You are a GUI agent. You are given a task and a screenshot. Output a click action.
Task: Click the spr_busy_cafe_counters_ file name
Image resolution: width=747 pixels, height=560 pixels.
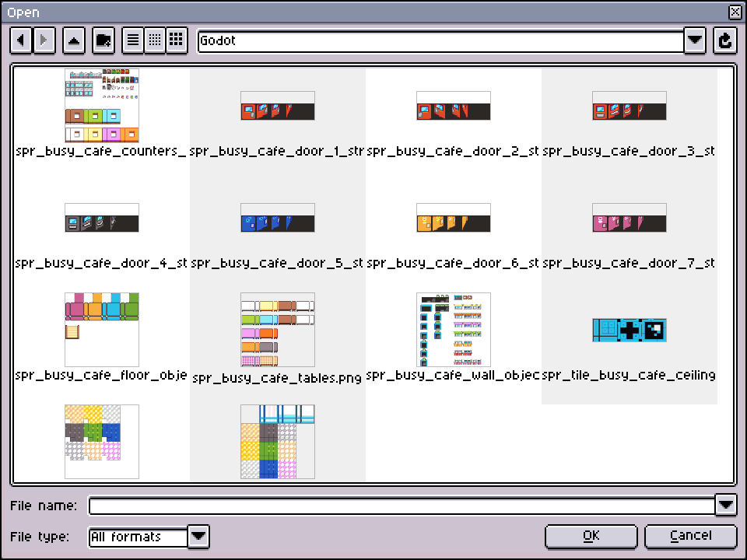click(x=101, y=152)
